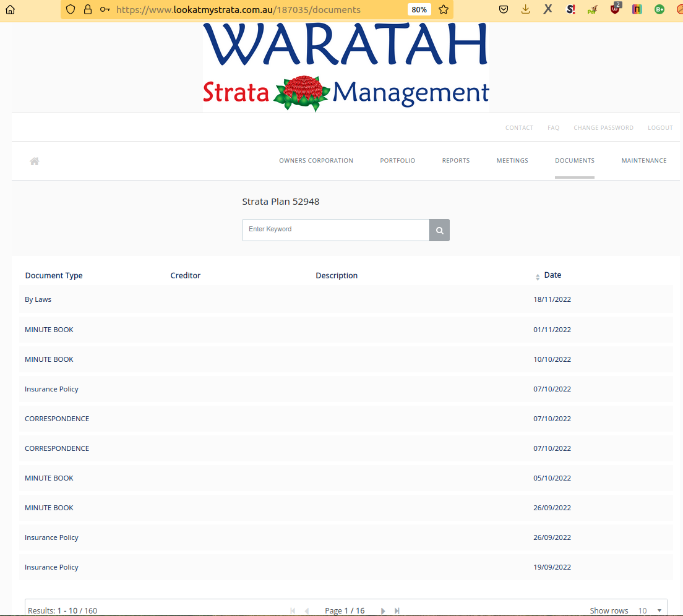Go to next page arrow in pagination
Screen dimensions: 683x616
383,610
